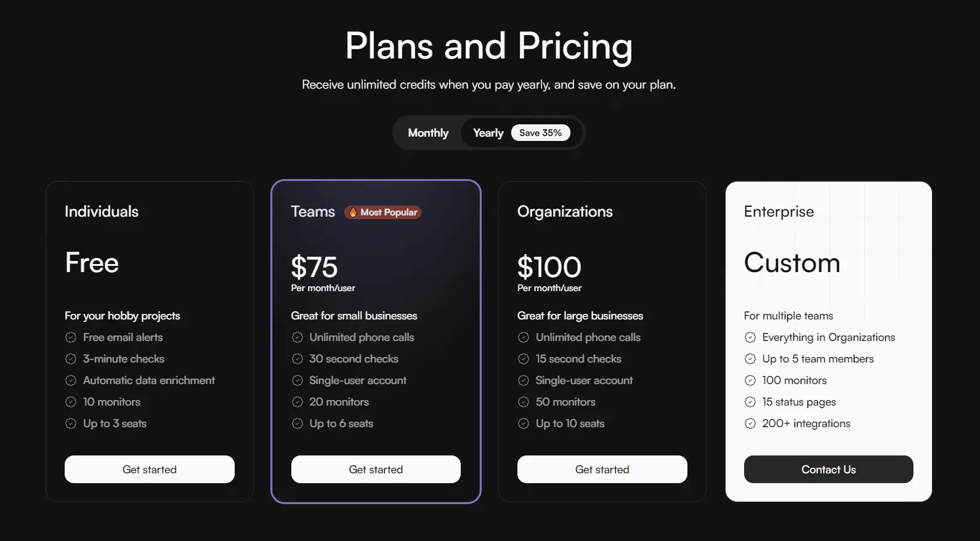
Task: Click checkmark icon beside Up to 6 seats
Action: 296,423
